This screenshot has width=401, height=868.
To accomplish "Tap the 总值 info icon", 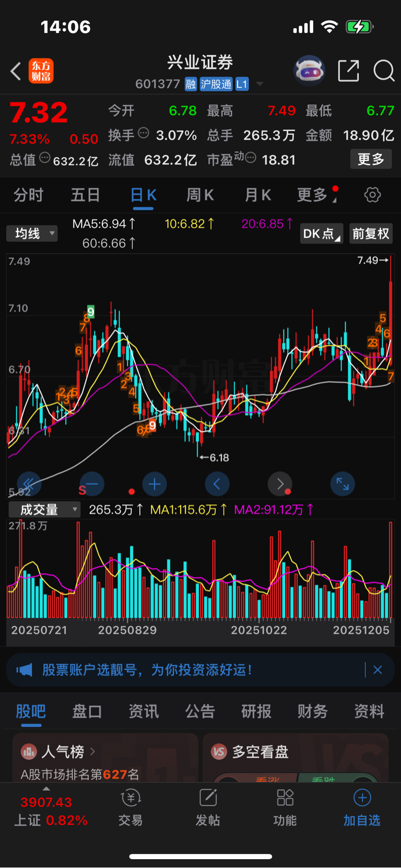I will tap(45, 157).
